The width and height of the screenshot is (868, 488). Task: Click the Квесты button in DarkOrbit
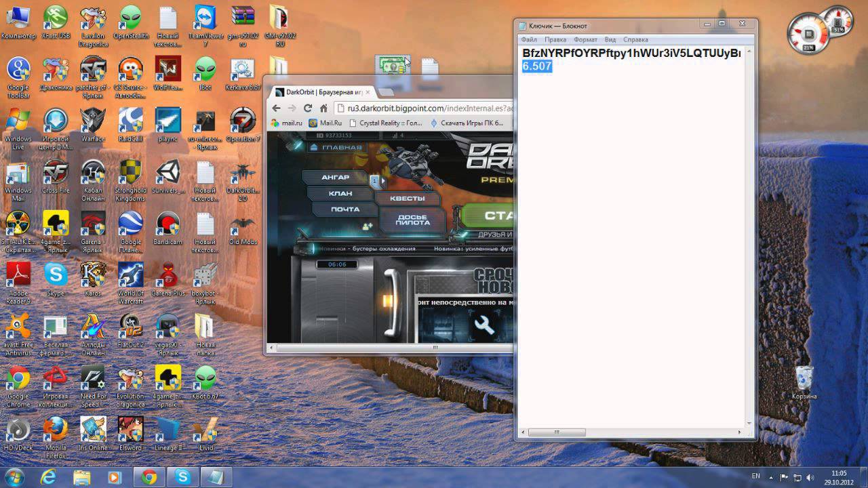(408, 198)
